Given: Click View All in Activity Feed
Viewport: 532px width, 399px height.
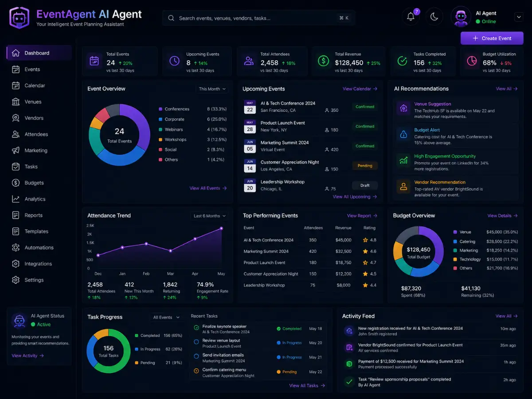Looking at the screenshot, I should 507,316.
